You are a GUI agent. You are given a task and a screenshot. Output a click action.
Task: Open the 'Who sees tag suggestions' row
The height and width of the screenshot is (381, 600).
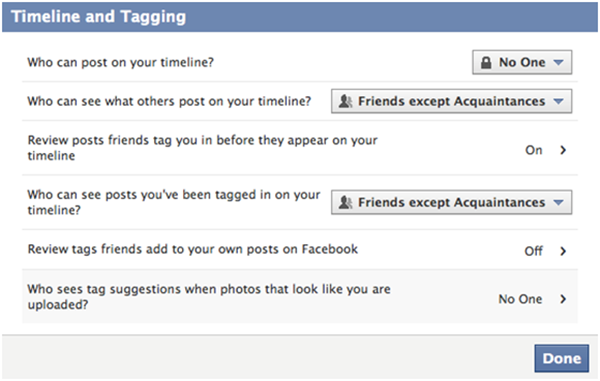pos(300,296)
